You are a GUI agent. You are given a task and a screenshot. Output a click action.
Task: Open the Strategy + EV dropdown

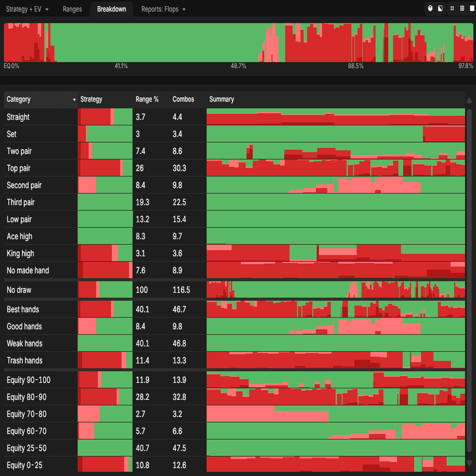pos(27,9)
